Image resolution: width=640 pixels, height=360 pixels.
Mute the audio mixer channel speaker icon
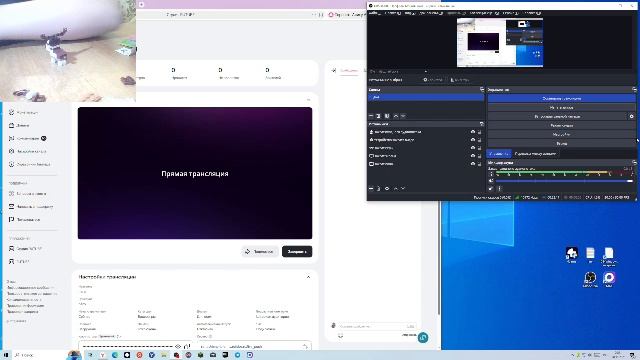coord(491,181)
